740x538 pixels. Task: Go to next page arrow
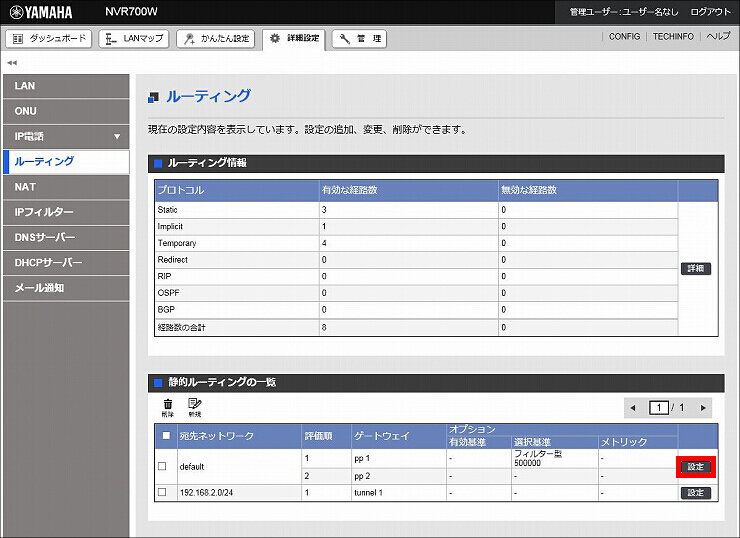coord(703,408)
